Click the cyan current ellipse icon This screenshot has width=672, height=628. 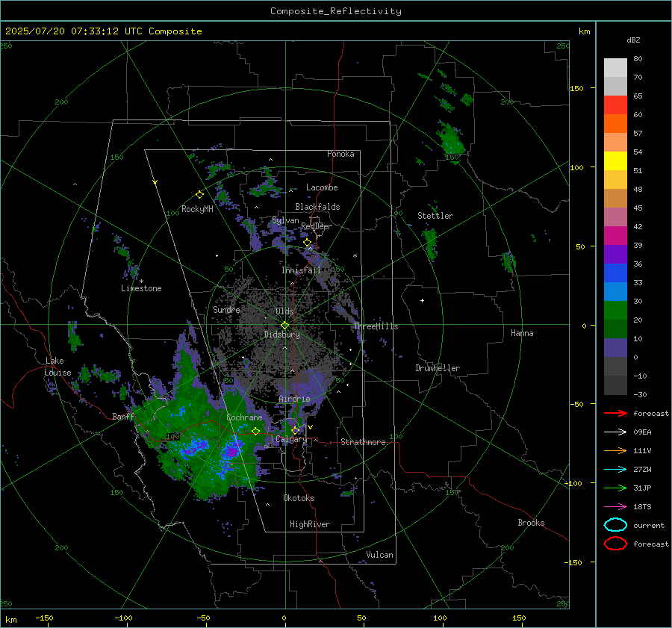click(x=615, y=525)
